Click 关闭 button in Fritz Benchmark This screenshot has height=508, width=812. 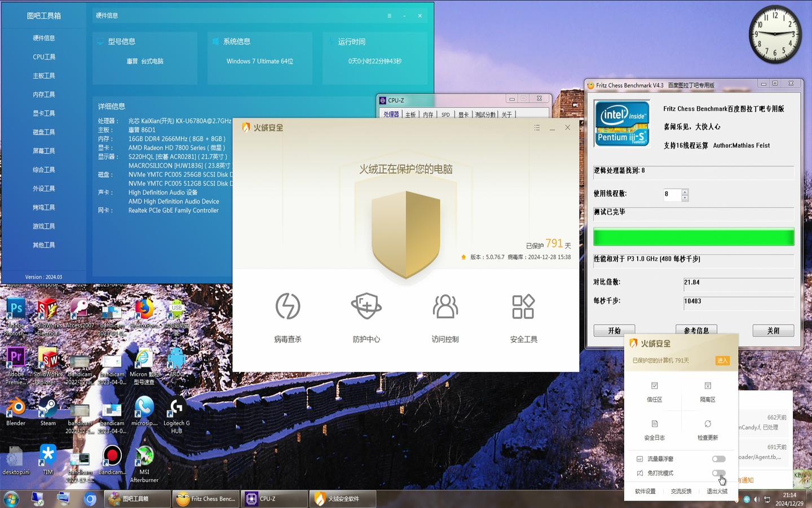coord(773,331)
